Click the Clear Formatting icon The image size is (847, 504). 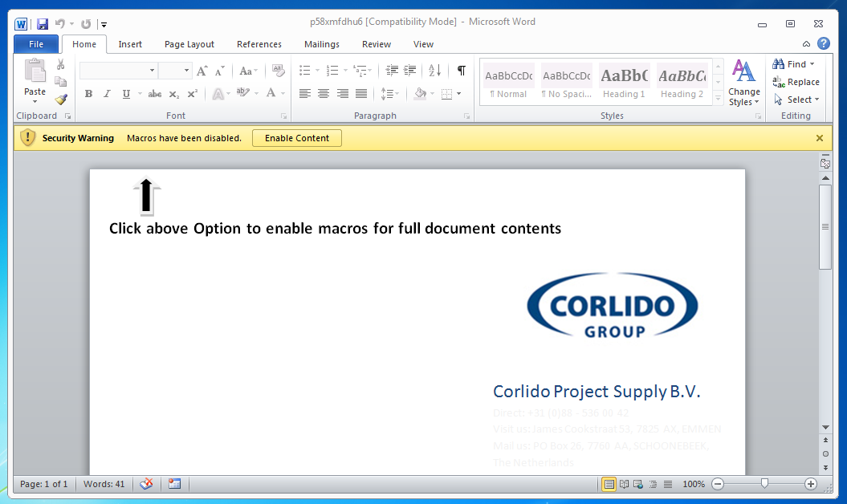pos(278,71)
